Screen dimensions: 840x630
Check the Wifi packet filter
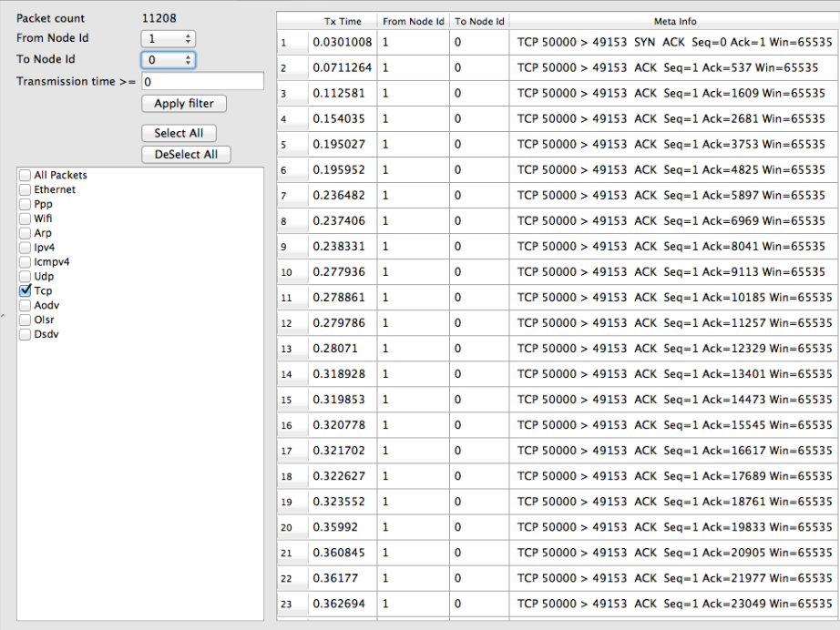pos(25,218)
